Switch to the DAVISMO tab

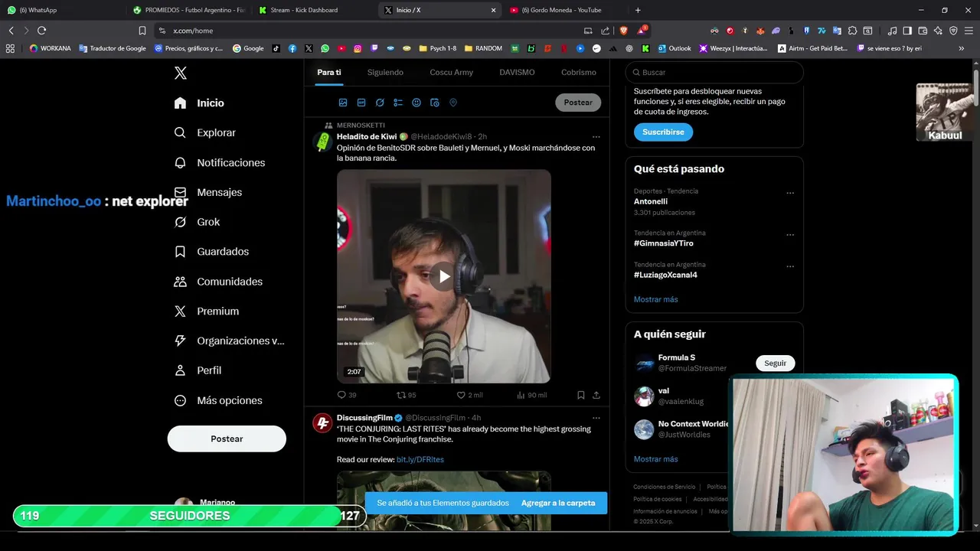[x=517, y=72]
